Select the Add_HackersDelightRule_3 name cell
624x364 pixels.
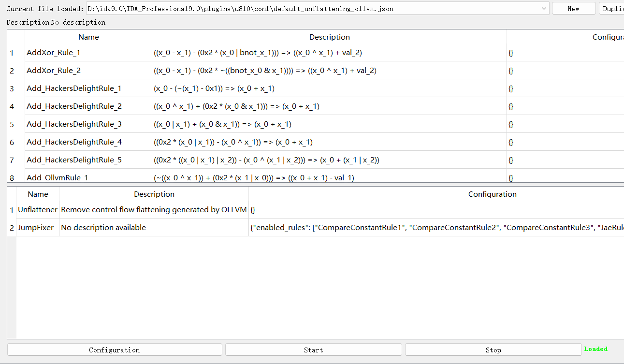pos(88,124)
